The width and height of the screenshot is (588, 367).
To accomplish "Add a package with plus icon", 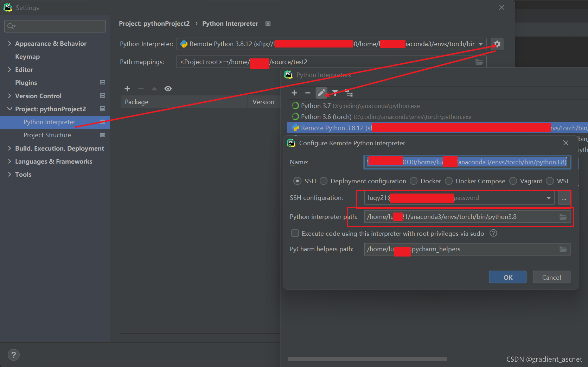I will (127, 89).
